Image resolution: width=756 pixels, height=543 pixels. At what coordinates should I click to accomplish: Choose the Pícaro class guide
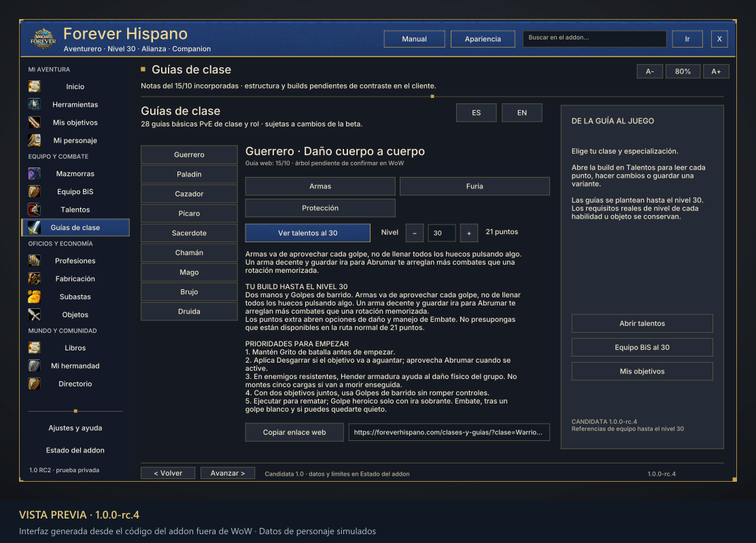click(189, 214)
